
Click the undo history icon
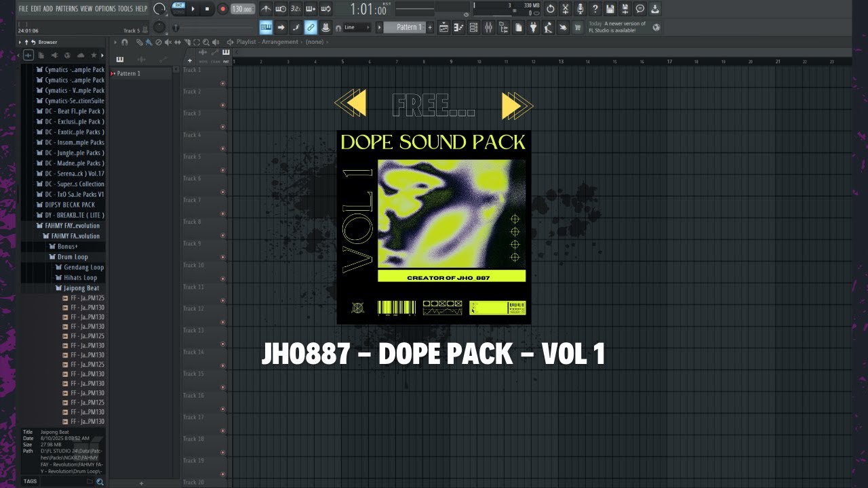550,9
